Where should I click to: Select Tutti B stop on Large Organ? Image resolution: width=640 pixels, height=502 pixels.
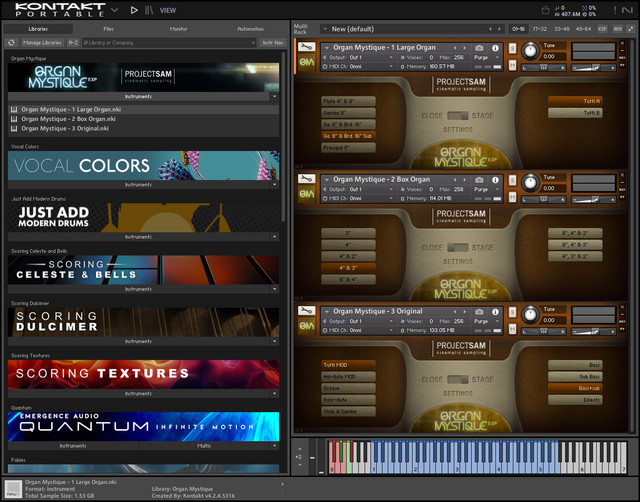click(575, 113)
